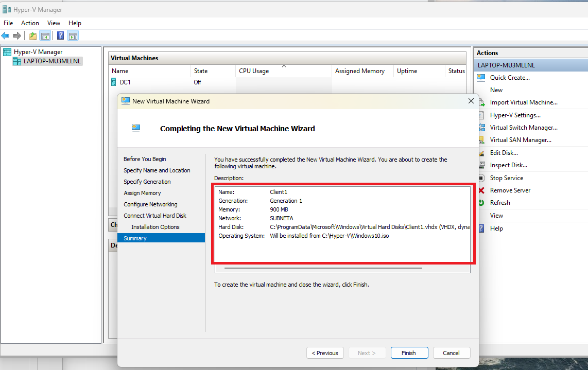
Task: Click Stop Service action
Action: (506, 178)
